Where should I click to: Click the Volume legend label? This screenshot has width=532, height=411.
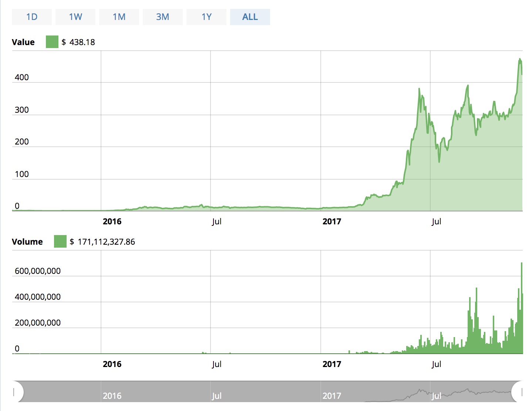(x=27, y=242)
